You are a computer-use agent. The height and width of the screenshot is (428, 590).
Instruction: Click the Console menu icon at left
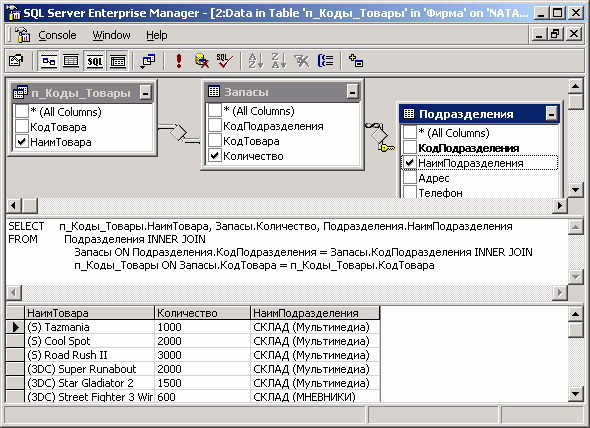tap(22, 35)
